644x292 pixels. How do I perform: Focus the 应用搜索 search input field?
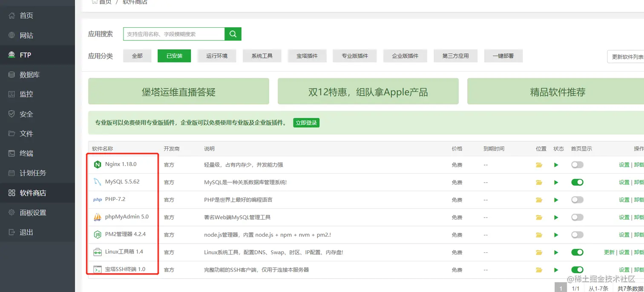(x=174, y=34)
